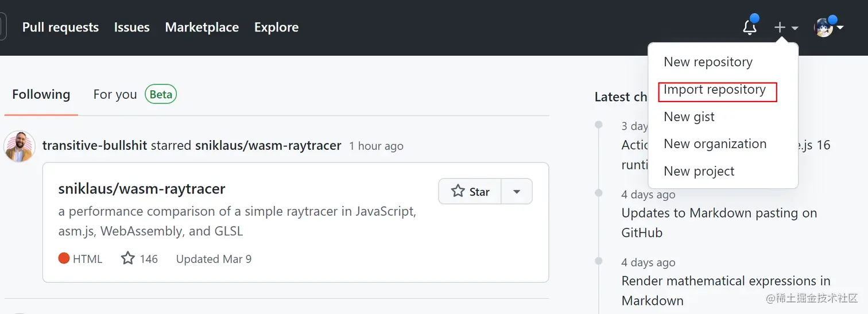Select New project menu entry
Screen dimensions: 868x314
click(x=699, y=171)
